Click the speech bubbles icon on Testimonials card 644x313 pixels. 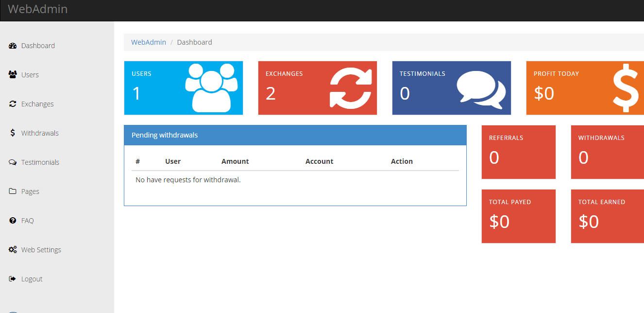point(481,90)
